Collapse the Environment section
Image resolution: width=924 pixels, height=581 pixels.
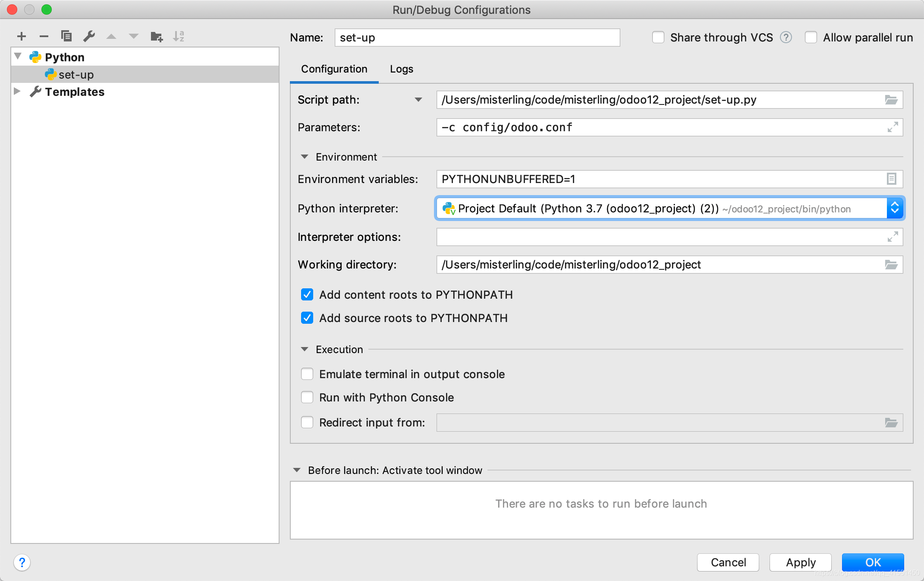pos(305,157)
